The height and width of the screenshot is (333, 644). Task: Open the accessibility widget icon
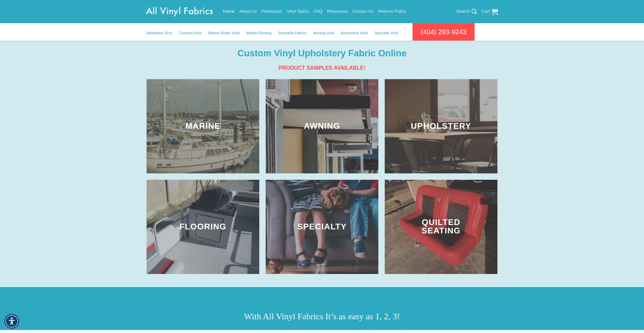[x=12, y=321]
